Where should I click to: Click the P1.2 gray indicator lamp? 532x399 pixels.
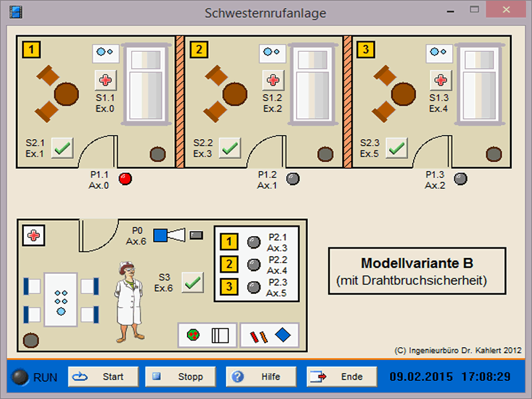(x=293, y=178)
